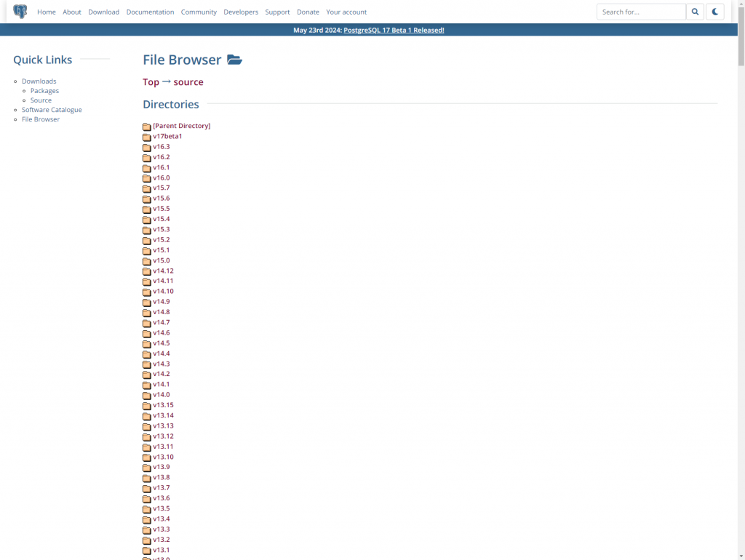The width and height of the screenshot is (745, 560).
Task: Open Software Catalogue in Quick Links
Action: coord(52,110)
